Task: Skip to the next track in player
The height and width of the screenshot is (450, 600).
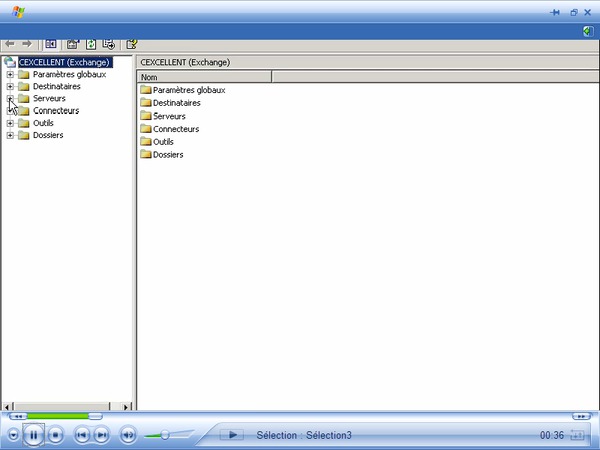Action: pyautogui.click(x=101, y=434)
